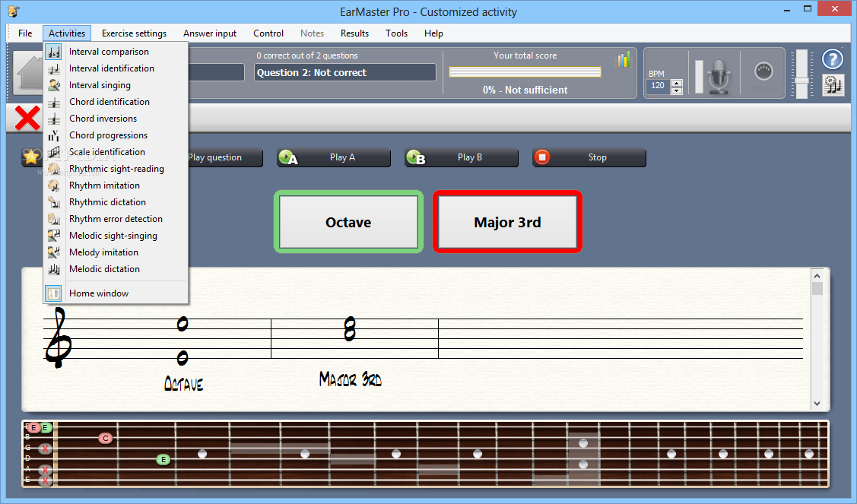Open the Answer input menu
This screenshot has width=857, height=504.
(210, 33)
